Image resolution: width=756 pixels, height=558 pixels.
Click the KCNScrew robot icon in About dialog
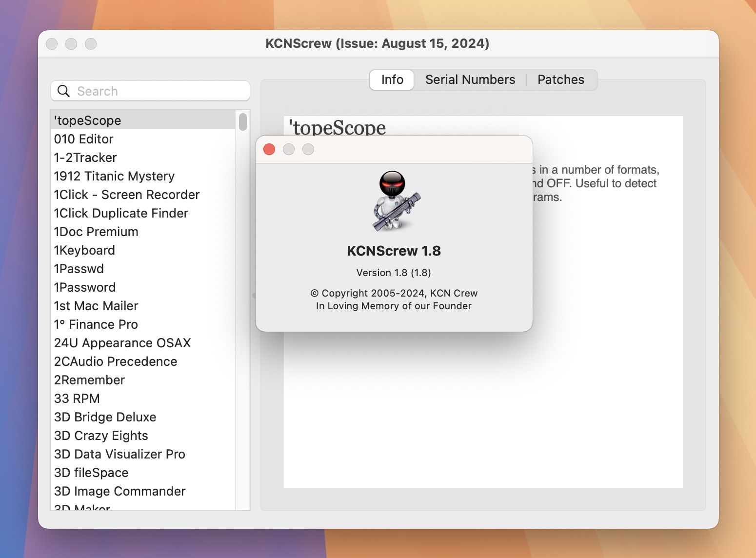pyautogui.click(x=397, y=200)
